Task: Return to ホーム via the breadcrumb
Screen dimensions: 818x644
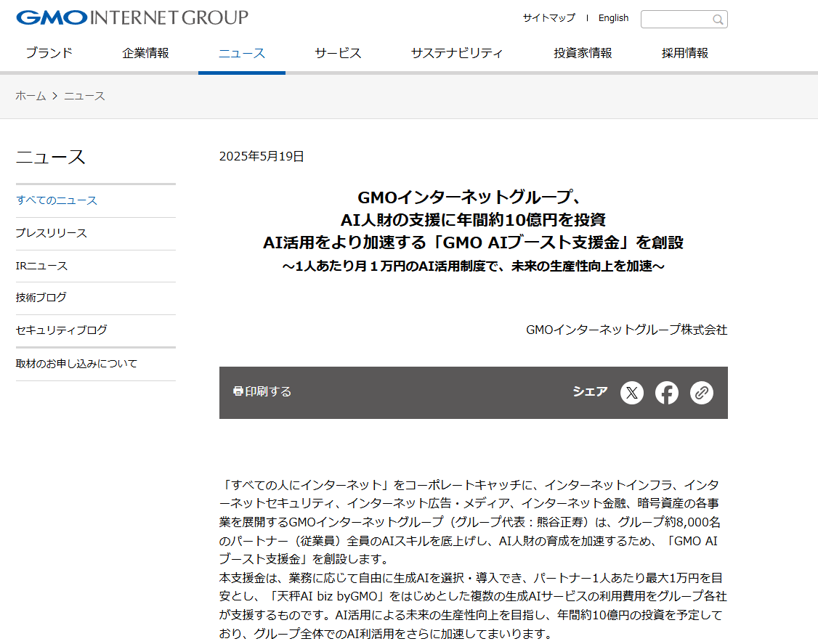Action: [31, 96]
